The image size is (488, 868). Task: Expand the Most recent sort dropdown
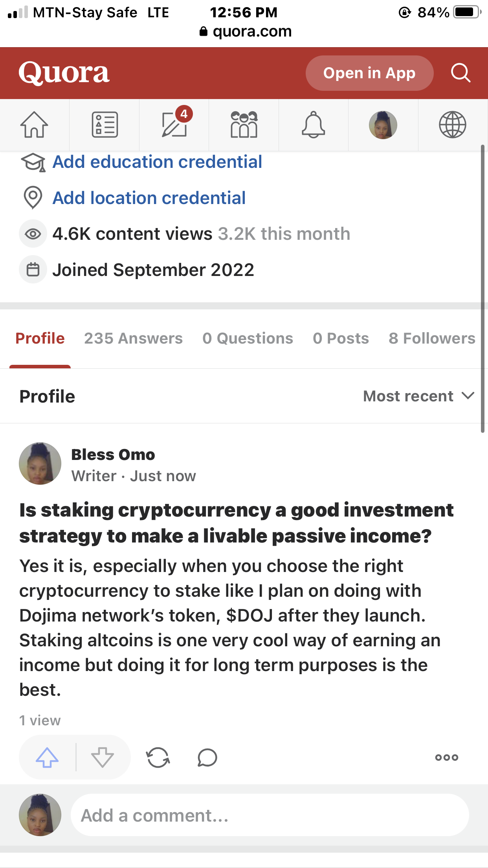[419, 396]
